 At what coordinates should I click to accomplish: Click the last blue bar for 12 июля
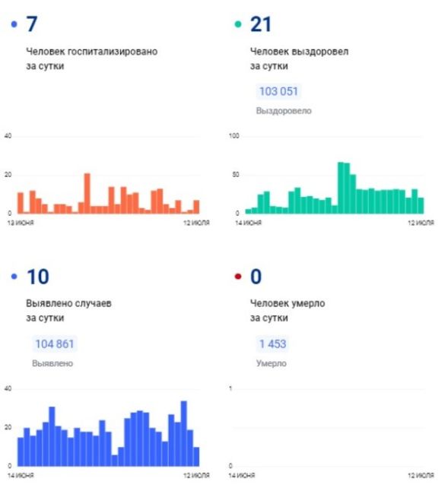pos(196,457)
